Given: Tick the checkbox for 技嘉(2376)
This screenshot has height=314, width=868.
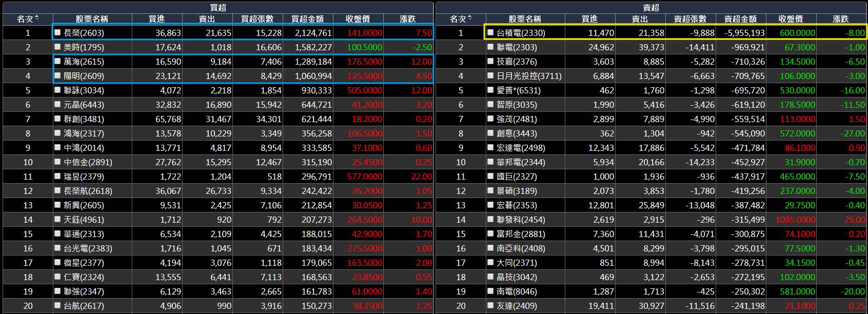Looking at the screenshot, I should tap(491, 61).
